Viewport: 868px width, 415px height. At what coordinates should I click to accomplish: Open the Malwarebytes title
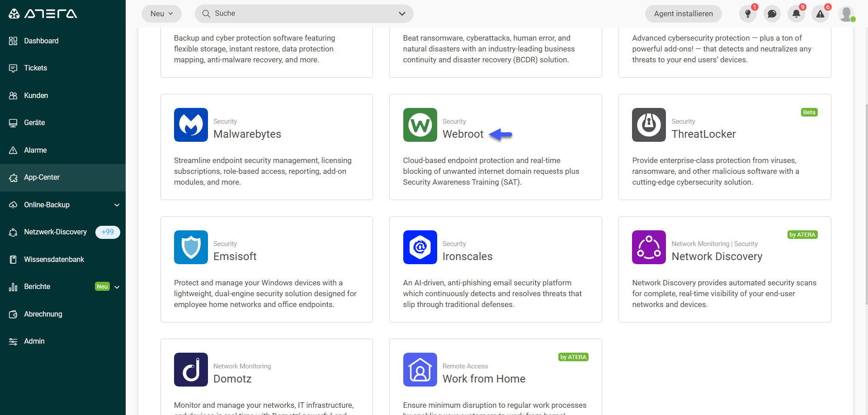point(247,134)
